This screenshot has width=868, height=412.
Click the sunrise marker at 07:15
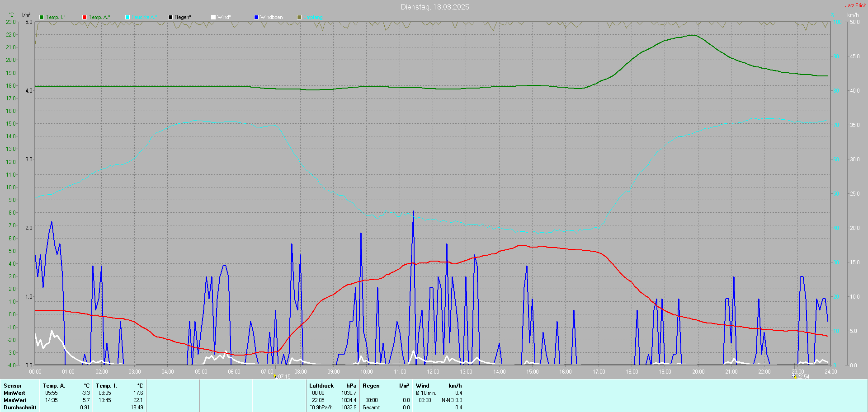point(274,376)
